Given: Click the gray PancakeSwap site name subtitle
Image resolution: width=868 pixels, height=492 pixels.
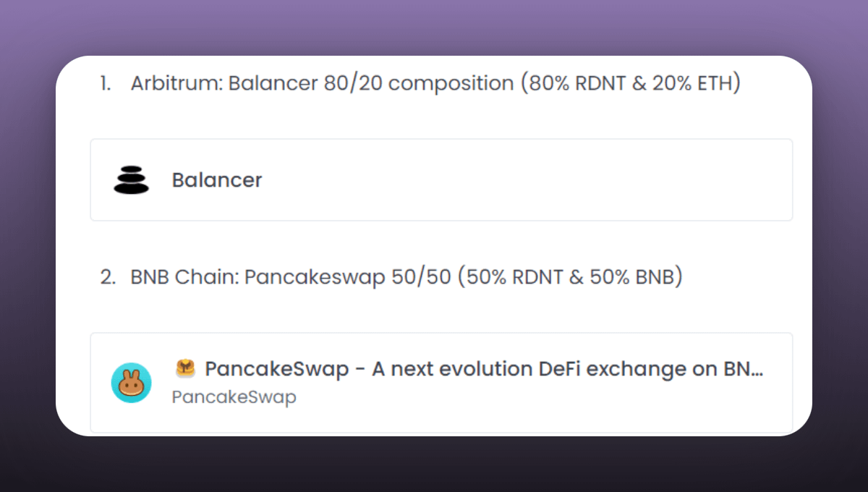Looking at the screenshot, I should tap(234, 397).
